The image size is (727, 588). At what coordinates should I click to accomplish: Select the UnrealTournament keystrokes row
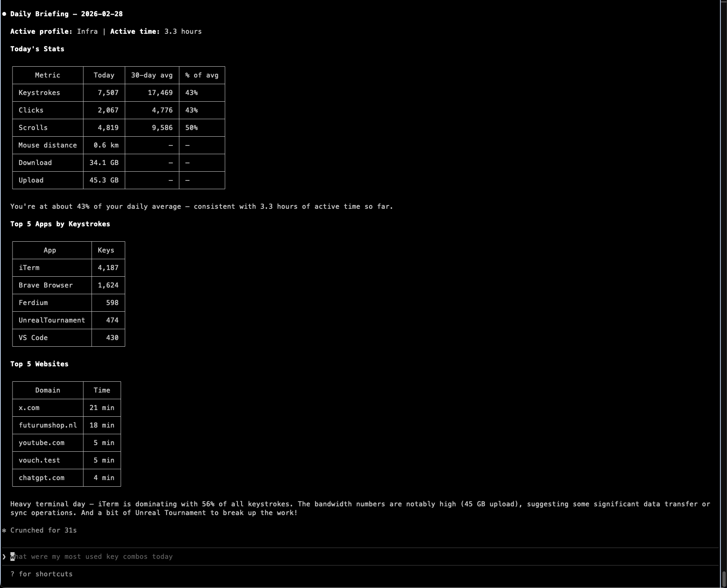pyautogui.click(x=52, y=320)
